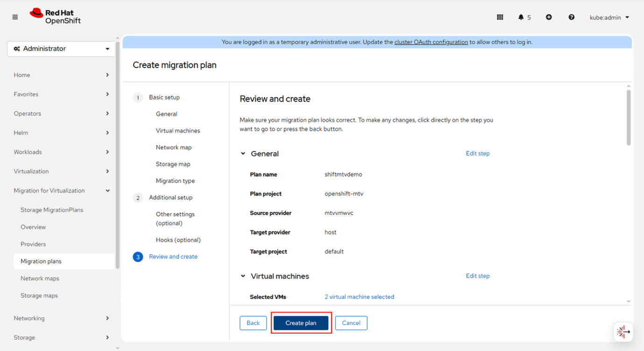Click the plan project value openshift-mtv
Screen dimensions: 644x351
344,193
